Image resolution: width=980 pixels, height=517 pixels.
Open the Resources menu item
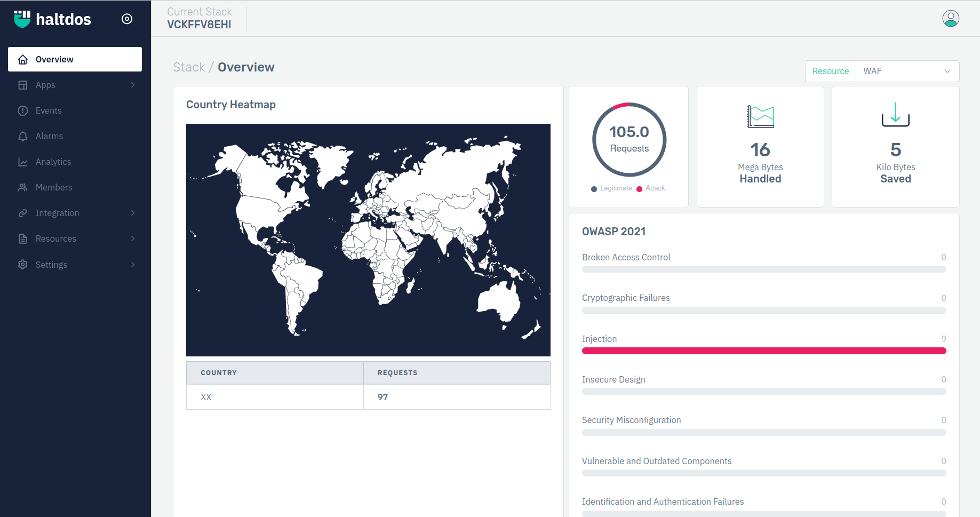pyautogui.click(x=75, y=238)
